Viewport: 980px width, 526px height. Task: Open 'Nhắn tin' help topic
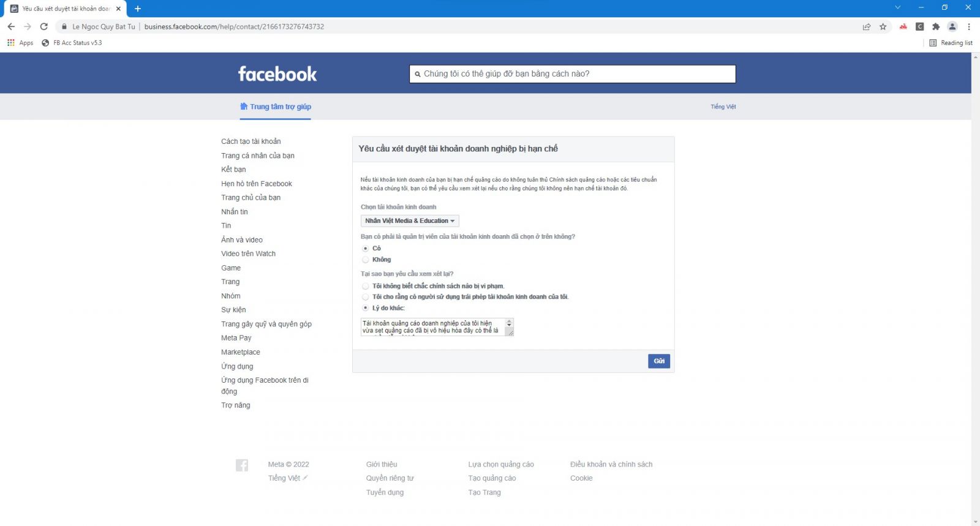(235, 212)
